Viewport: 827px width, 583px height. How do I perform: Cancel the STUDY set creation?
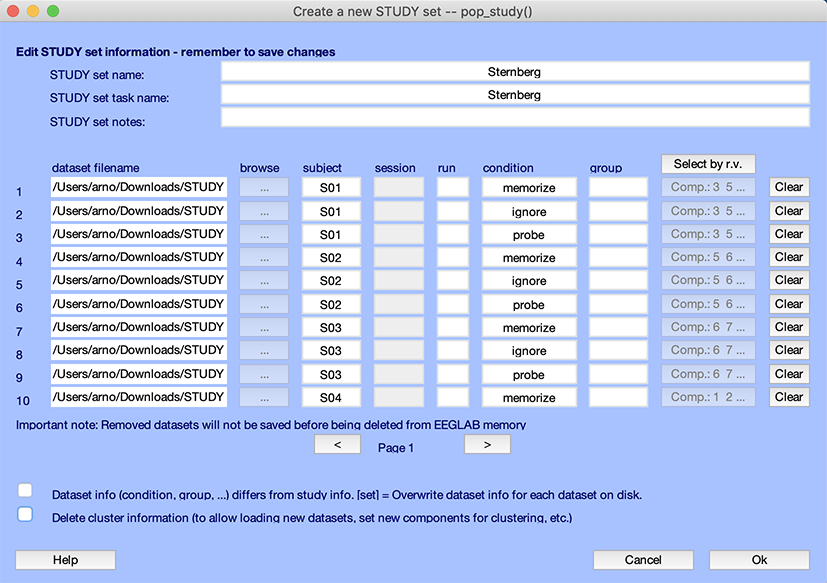coord(643,560)
